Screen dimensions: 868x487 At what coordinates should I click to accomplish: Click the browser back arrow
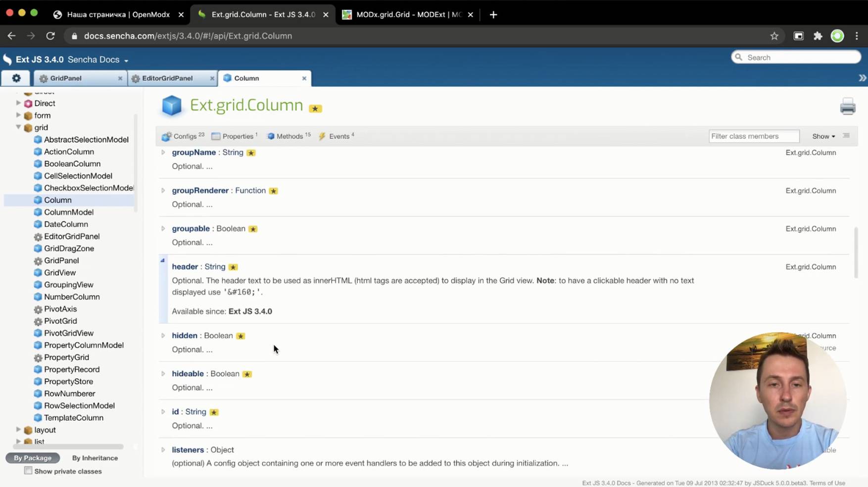pos(11,36)
